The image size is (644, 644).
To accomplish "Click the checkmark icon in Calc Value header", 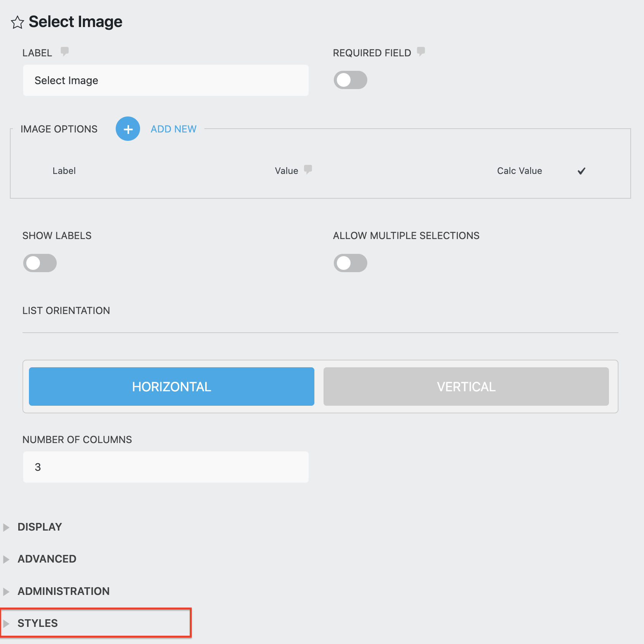I will (581, 171).
